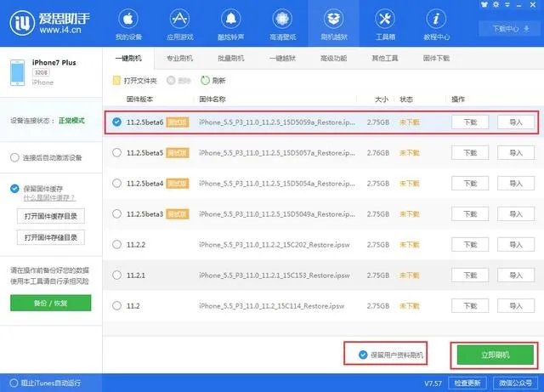Open settings gear in title bar

496,4
